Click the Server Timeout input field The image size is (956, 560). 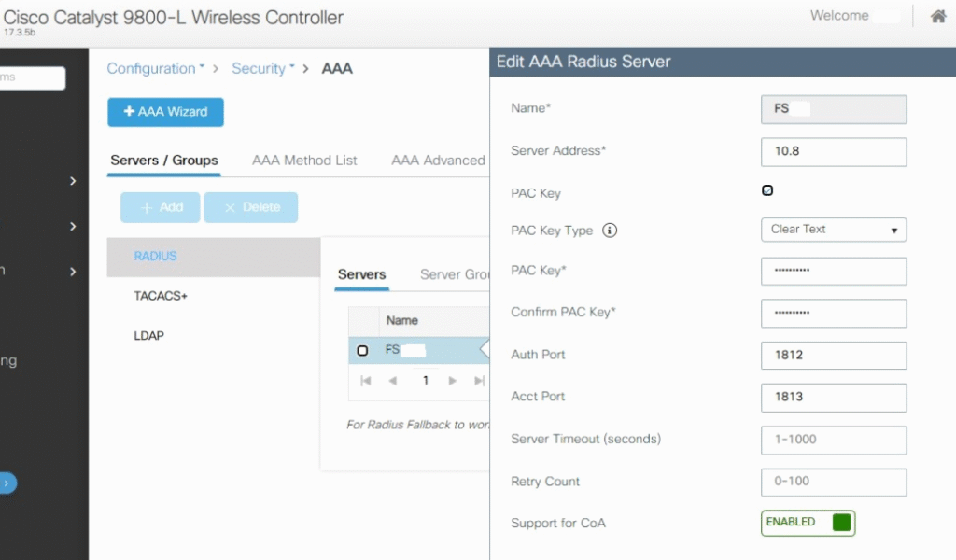click(x=834, y=440)
